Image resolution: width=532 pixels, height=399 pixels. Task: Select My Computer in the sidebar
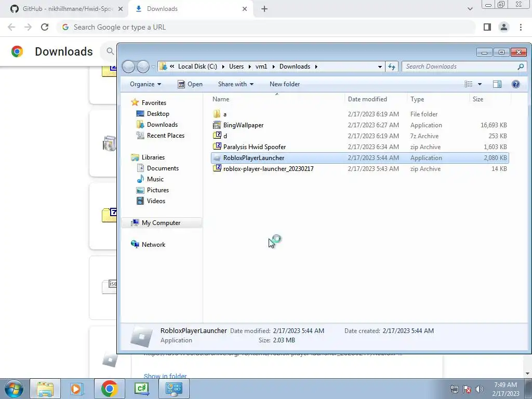[x=161, y=222]
